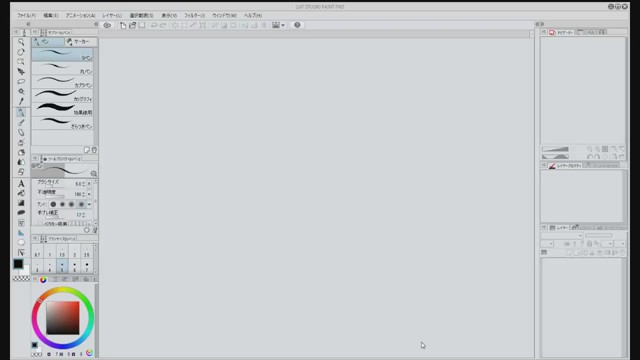Click the trash icon under sub tool list
Screen dimensions: 640x360
(x=94, y=150)
